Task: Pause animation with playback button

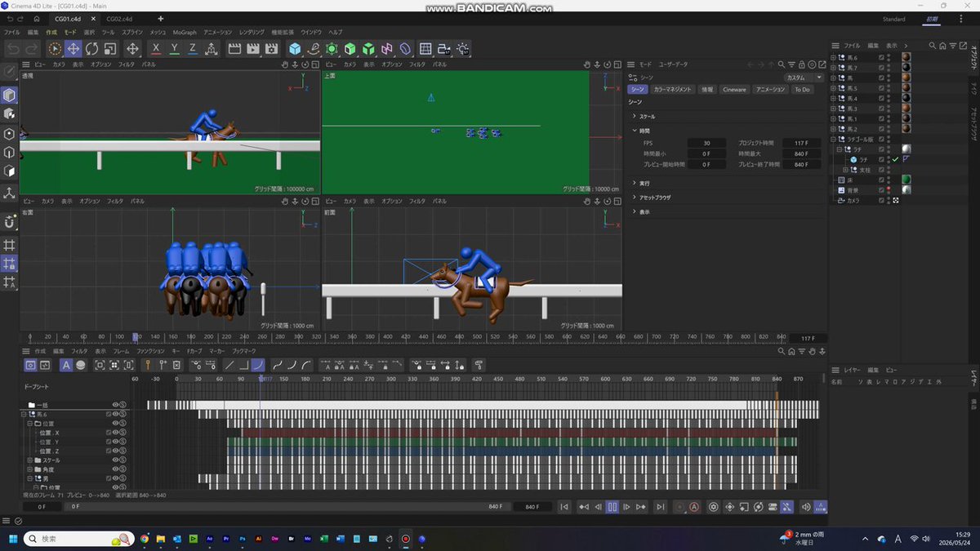Action: (x=612, y=507)
